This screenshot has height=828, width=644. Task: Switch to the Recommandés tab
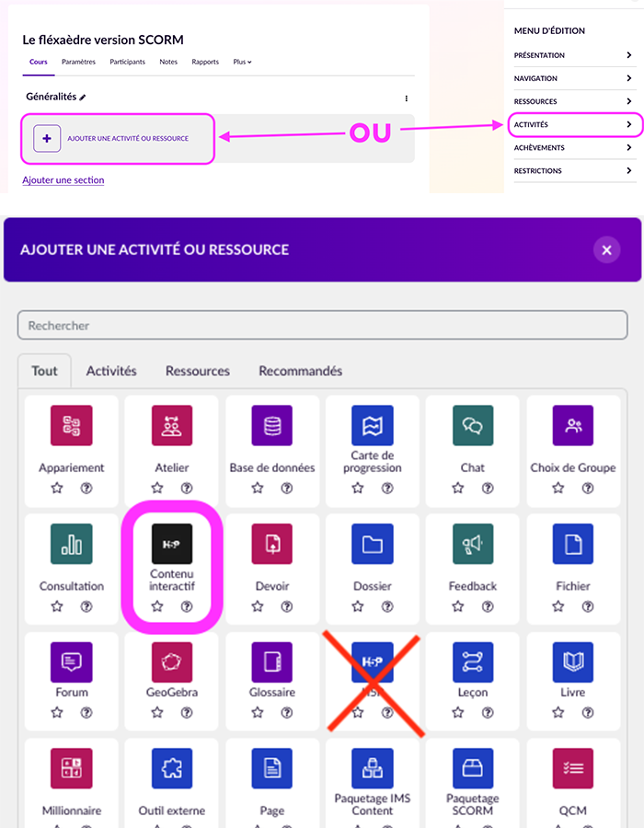coord(300,371)
